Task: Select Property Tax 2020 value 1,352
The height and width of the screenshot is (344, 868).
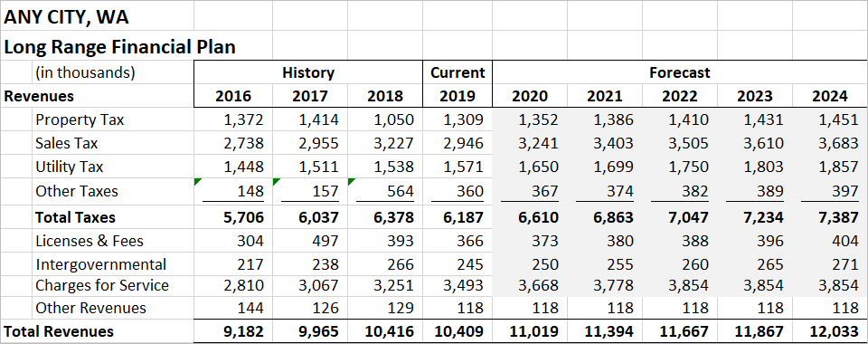Action: pyautogui.click(x=538, y=119)
